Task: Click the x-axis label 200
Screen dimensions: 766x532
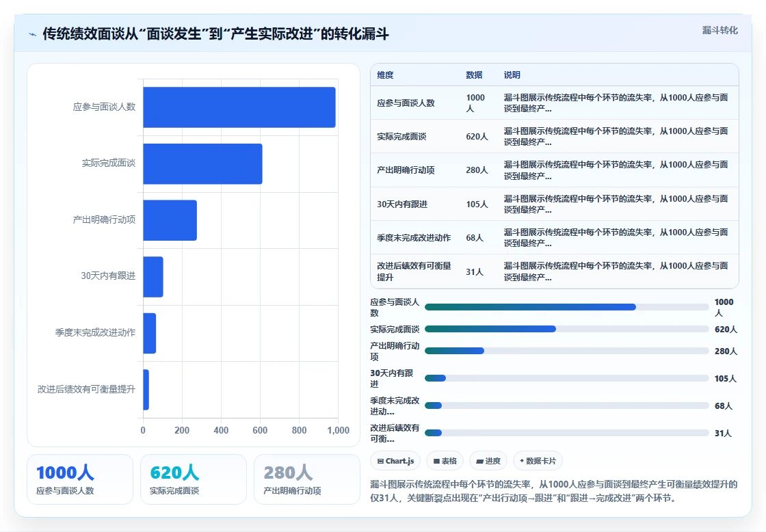Action: coord(182,430)
